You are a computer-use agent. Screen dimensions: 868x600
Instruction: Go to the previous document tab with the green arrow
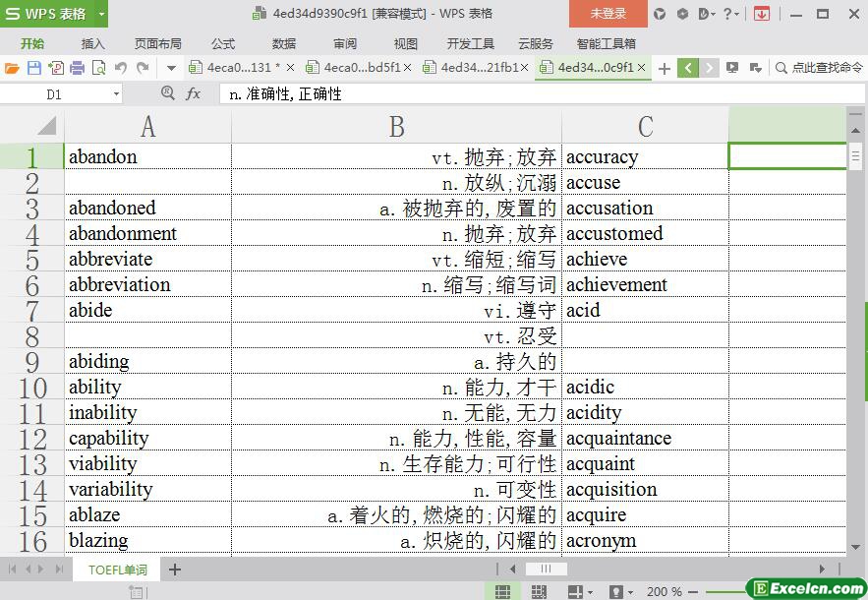pos(688,68)
